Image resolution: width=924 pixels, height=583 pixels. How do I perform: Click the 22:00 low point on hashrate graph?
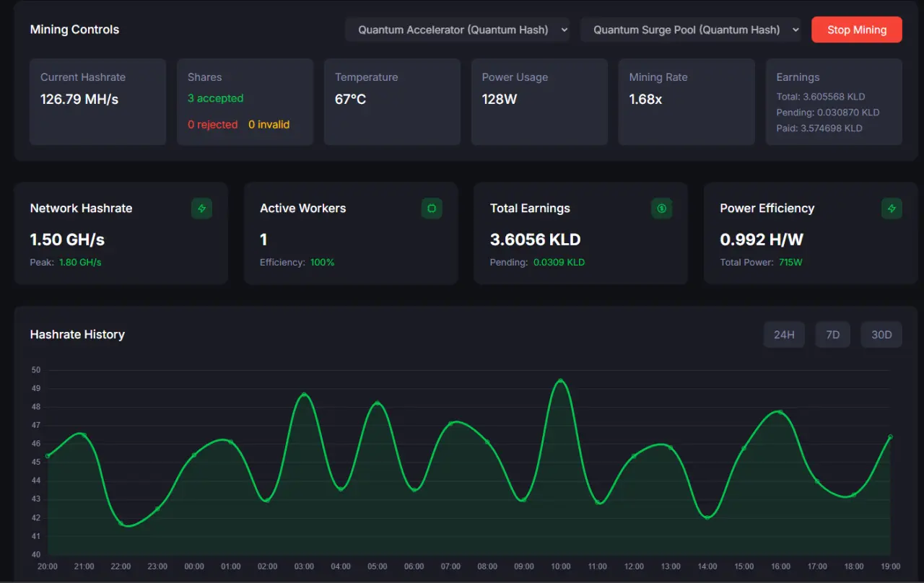pos(121,523)
